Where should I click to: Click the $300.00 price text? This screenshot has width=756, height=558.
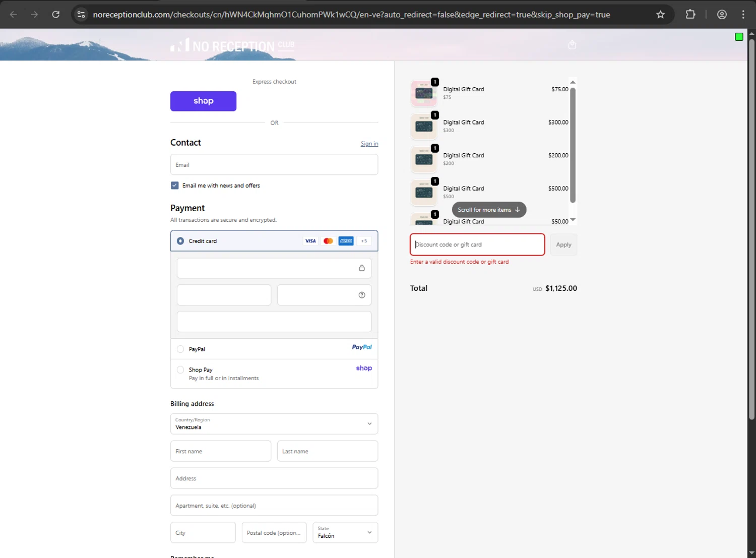(x=558, y=122)
